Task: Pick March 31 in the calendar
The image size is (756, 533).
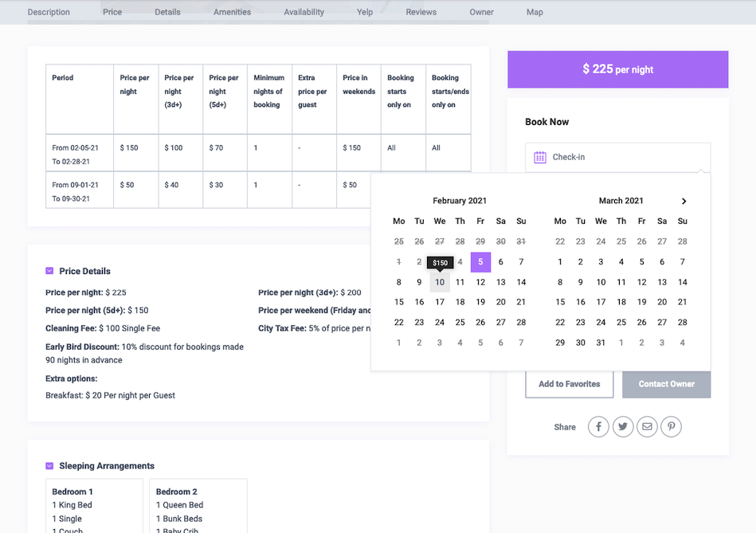Action: [x=601, y=343]
